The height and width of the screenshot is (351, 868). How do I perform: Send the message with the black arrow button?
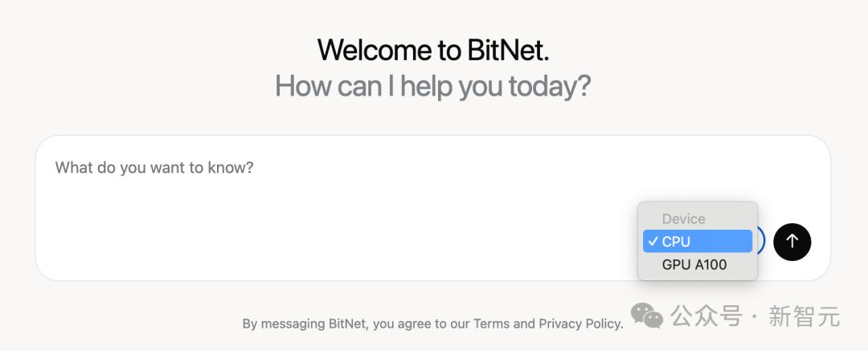pos(792,242)
